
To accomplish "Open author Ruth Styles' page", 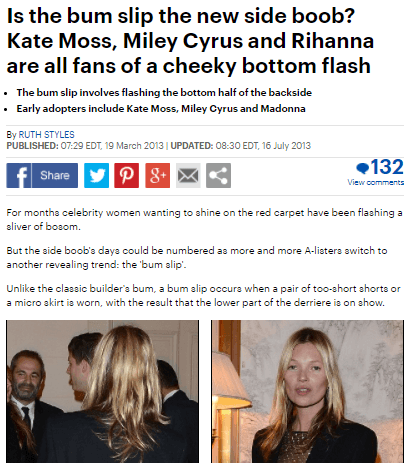I will (46, 135).
